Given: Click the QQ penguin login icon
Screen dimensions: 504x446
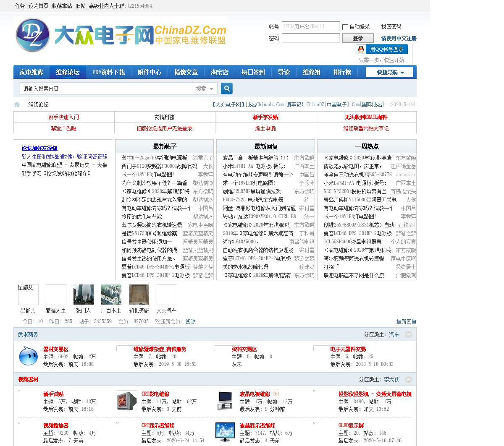Looking at the screenshot, I should click(361, 49).
